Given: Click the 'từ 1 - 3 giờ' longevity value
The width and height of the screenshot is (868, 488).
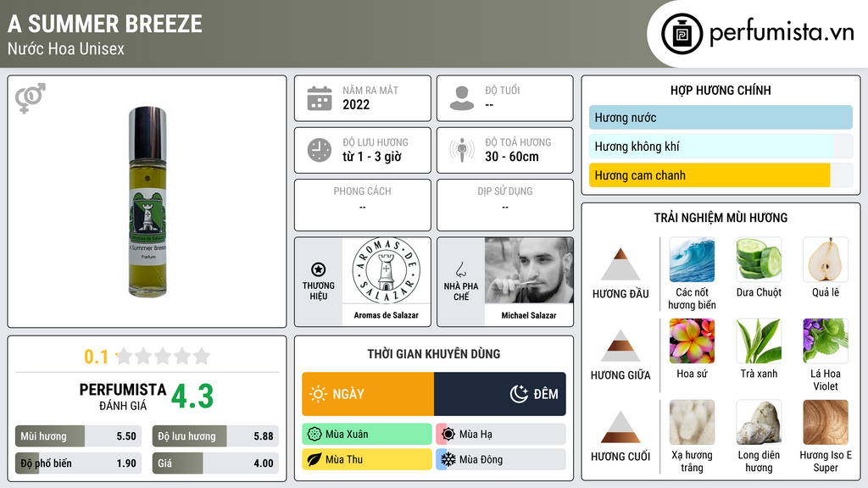Looking at the screenshot, I should [x=372, y=157].
